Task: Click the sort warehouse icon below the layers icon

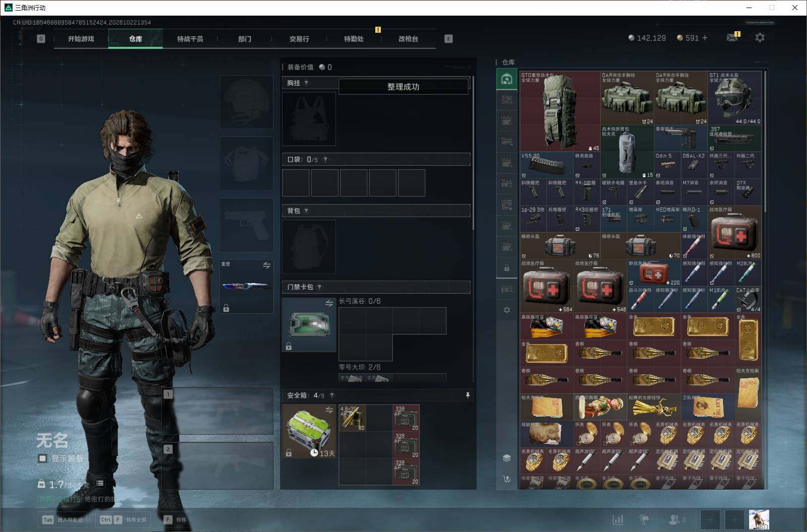Action: tap(507, 479)
